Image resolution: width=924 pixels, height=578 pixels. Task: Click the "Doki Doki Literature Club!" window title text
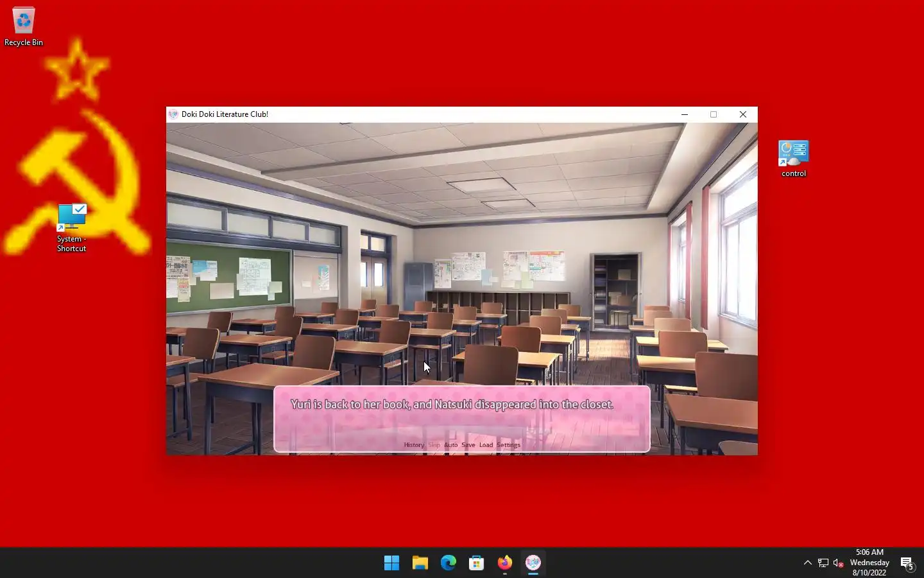coord(225,114)
